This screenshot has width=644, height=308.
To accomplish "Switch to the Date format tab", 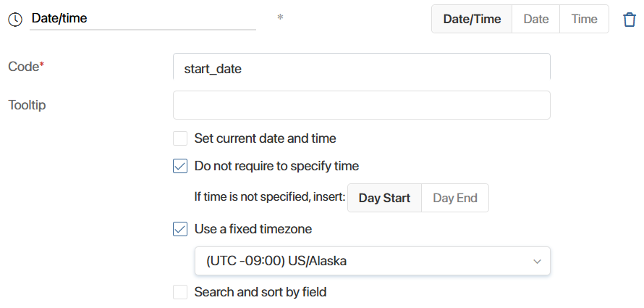I will 536,19.
